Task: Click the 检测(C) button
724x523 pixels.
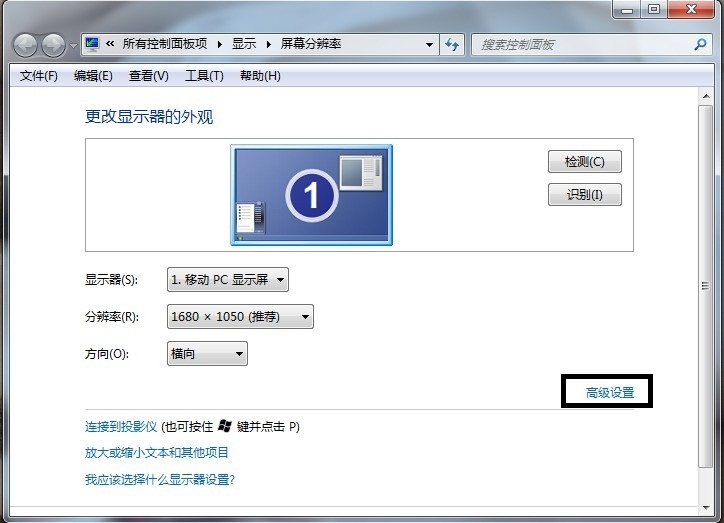Action: pos(585,162)
